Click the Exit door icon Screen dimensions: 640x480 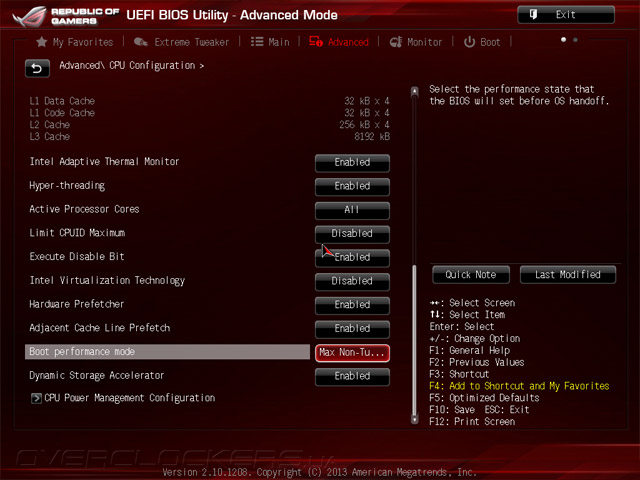pos(533,15)
